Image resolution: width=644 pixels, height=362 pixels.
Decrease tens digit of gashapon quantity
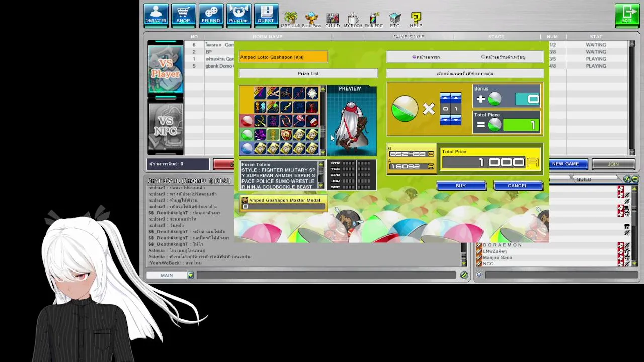[x=445, y=119]
